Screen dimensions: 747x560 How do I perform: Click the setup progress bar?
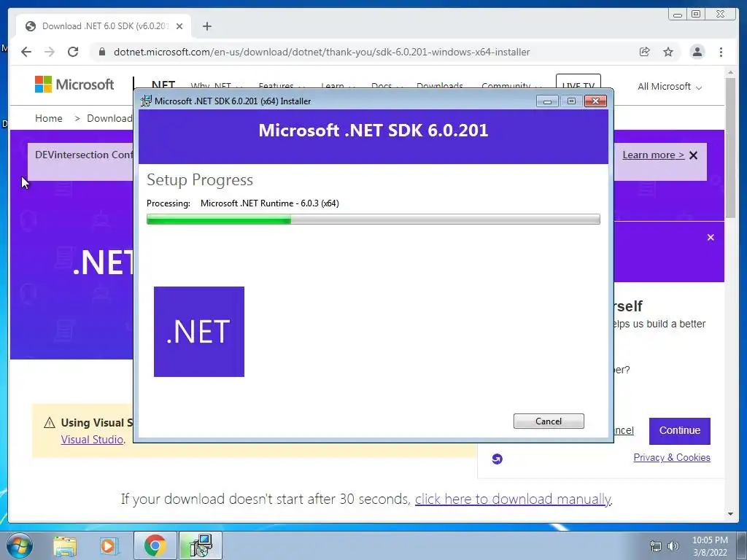point(373,219)
